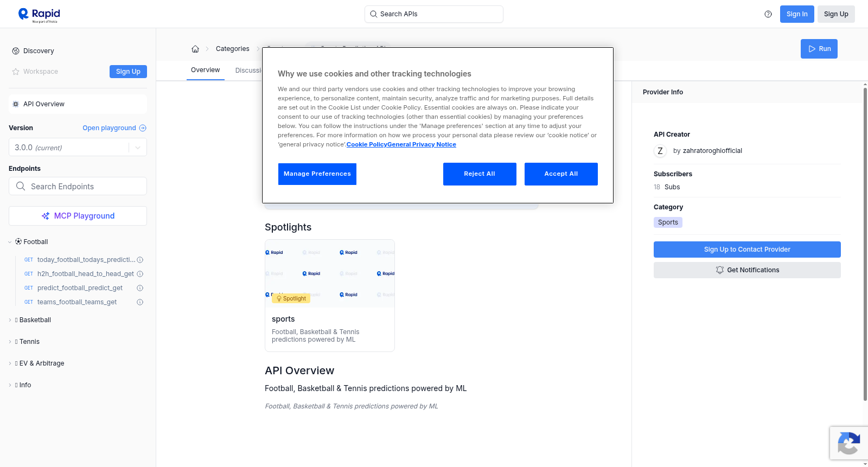868x467 pixels.
Task: Click info icon for teams_football endpoint
Action: click(x=140, y=302)
